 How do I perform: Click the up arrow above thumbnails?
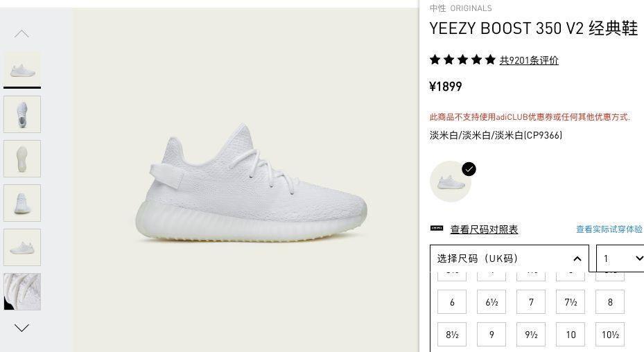[x=21, y=34]
